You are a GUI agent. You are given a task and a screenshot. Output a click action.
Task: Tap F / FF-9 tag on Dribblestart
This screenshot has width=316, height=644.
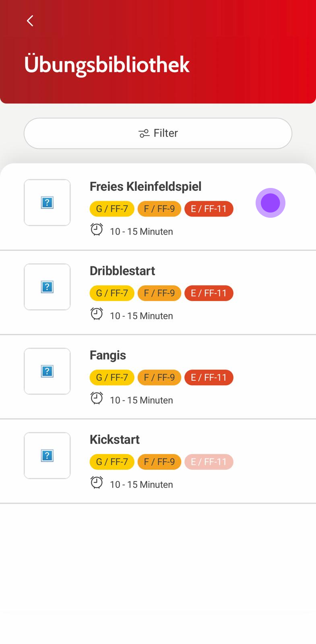tap(159, 293)
